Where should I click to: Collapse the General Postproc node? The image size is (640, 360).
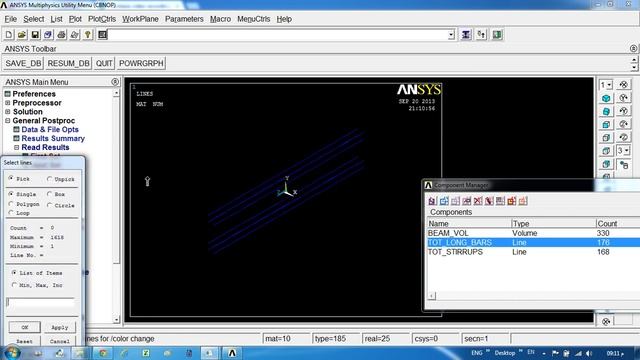pyautogui.click(x=7, y=120)
